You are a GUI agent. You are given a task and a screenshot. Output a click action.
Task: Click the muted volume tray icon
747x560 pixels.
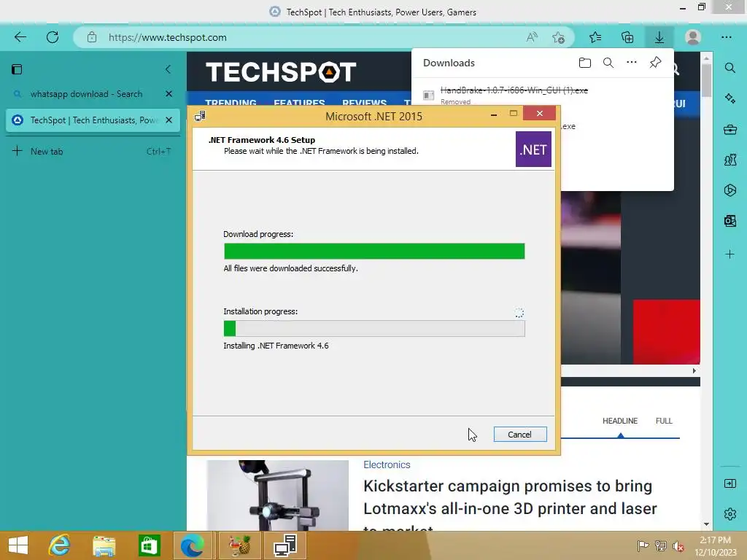[678, 545]
